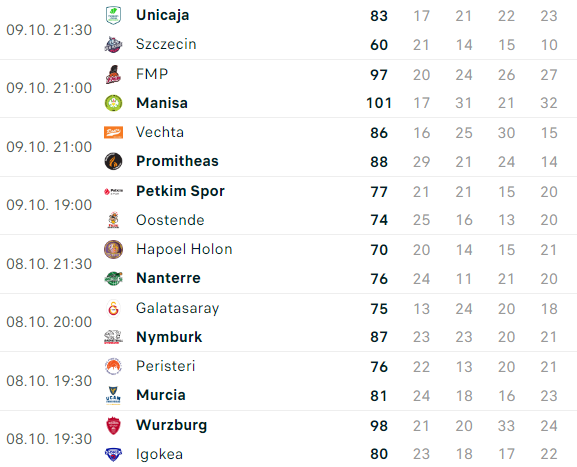Click the Unicaja team logo
The height and width of the screenshot is (467, 577).
pos(113,15)
